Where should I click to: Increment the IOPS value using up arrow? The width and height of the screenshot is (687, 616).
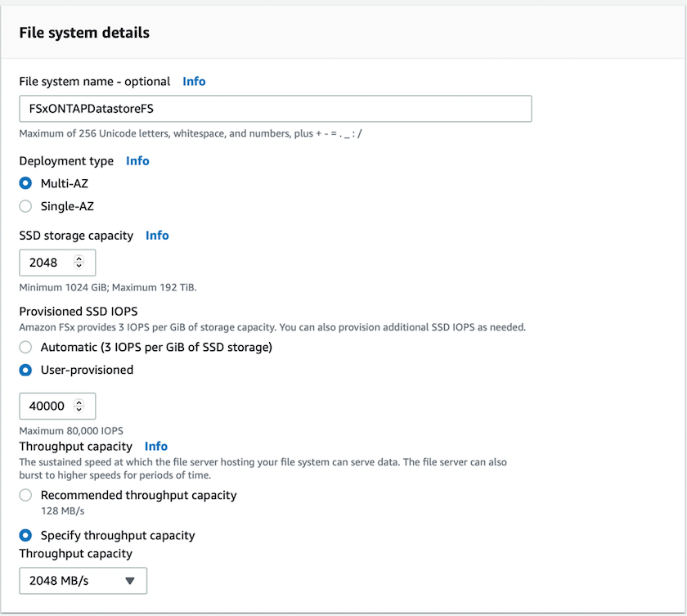click(x=79, y=402)
